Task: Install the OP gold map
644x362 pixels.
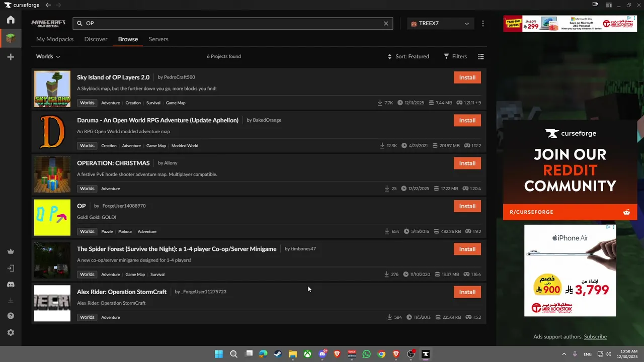Action: [467, 206]
